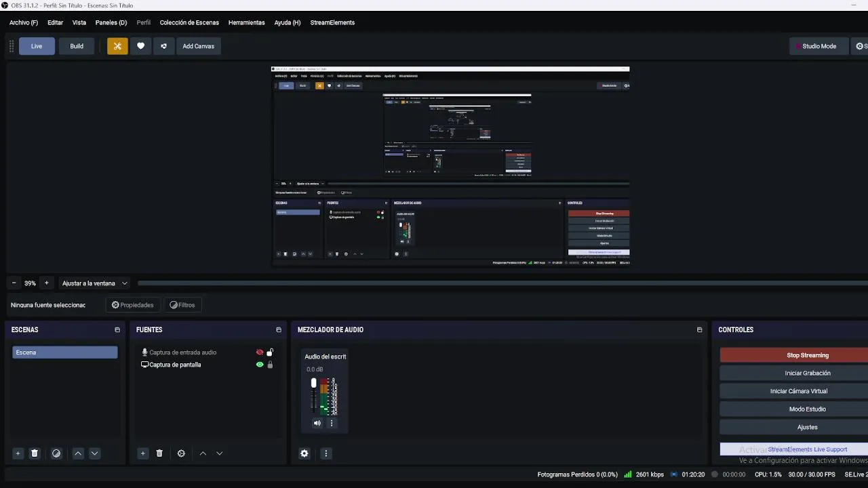
Task: Open the StreamElements menu
Action: [332, 22]
